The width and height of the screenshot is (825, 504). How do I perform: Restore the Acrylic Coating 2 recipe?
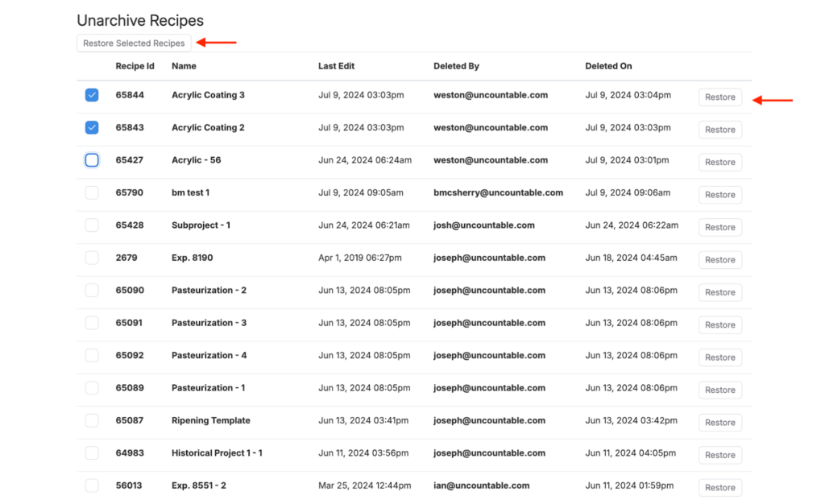(719, 130)
